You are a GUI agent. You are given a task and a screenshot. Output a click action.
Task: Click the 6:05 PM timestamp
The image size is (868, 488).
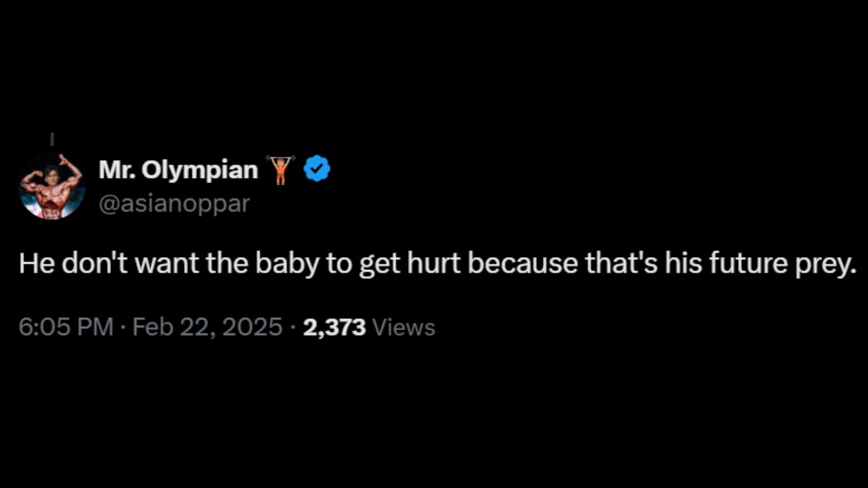click(66, 327)
